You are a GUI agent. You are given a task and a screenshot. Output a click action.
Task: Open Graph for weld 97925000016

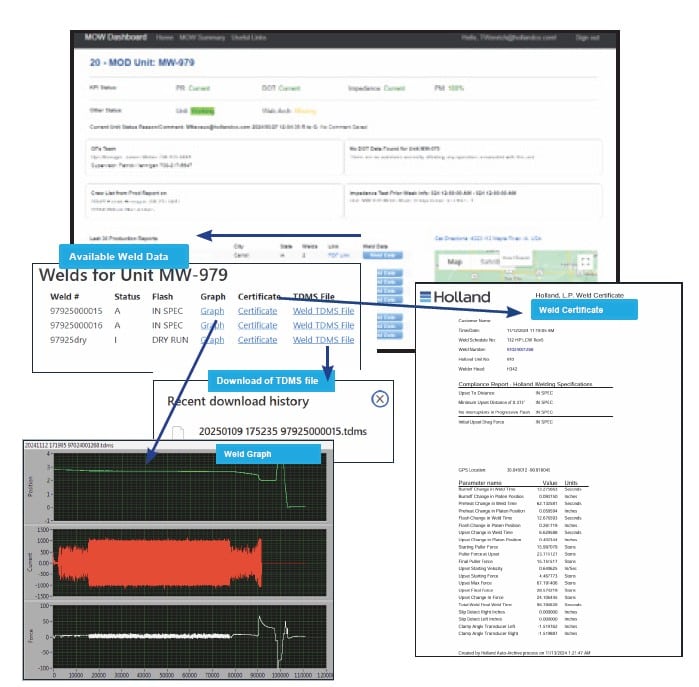tap(212, 325)
